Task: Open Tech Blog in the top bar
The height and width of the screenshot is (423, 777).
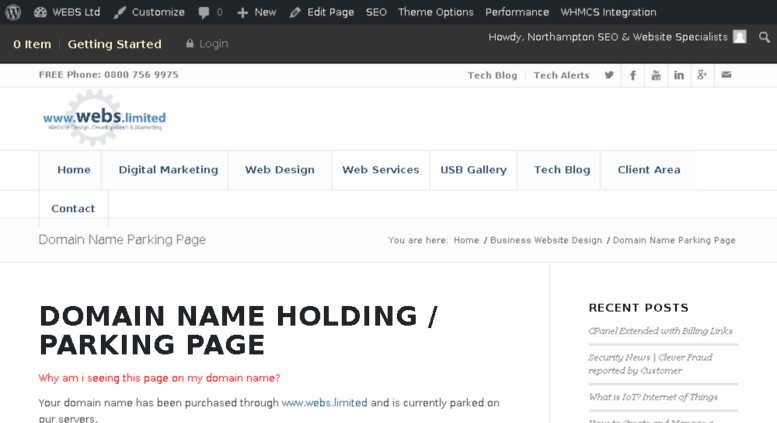Action: (492, 75)
